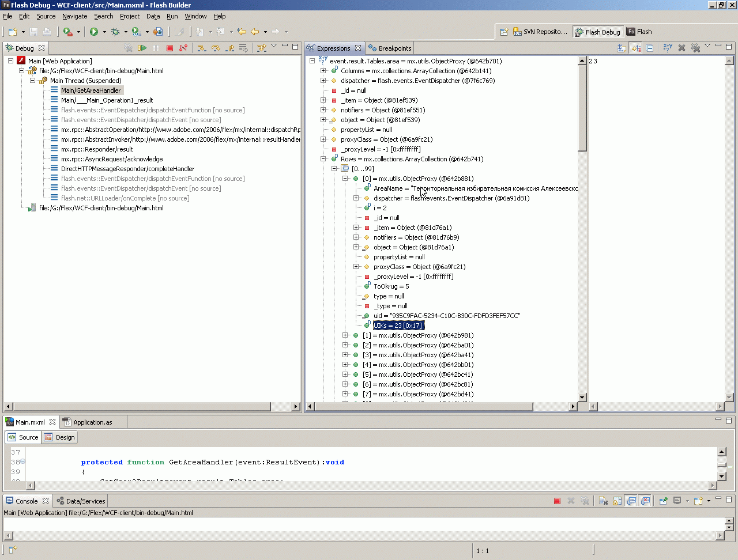Switch to the Breakpoints tab
This screenshot has width=738, height=560.
click(390, 48)
